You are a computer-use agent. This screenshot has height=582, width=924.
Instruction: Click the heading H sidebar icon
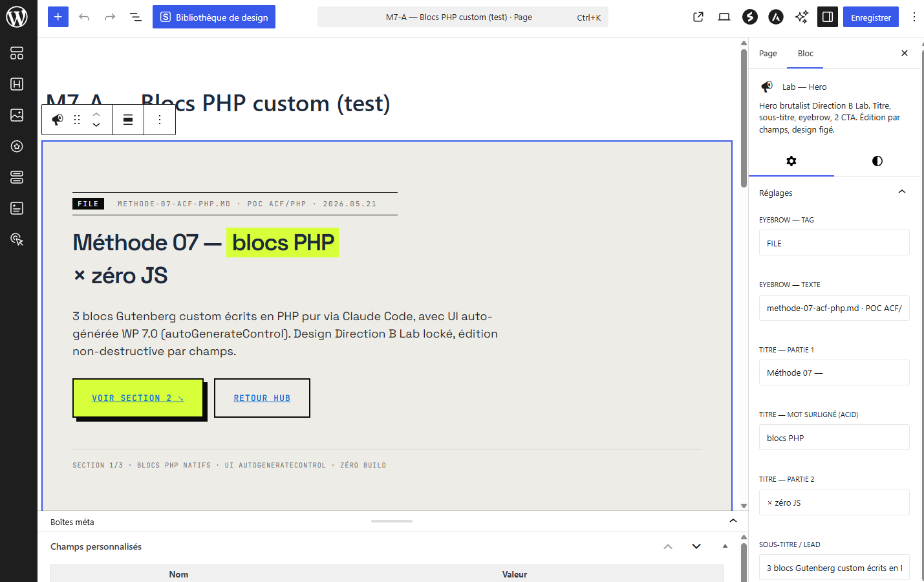pos(17,84)
